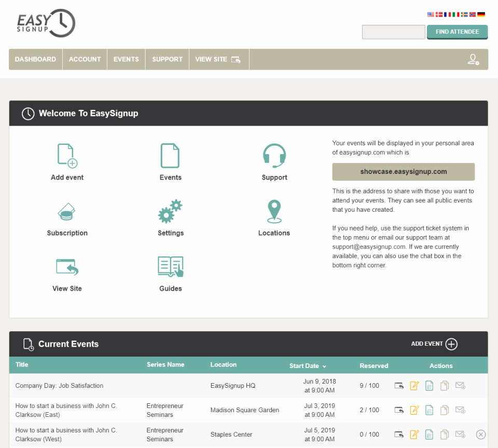The image size is (498, 448).
Task: Switch to the SUPPORT tab
Action: pyautogui.click(x=167, y=59)
